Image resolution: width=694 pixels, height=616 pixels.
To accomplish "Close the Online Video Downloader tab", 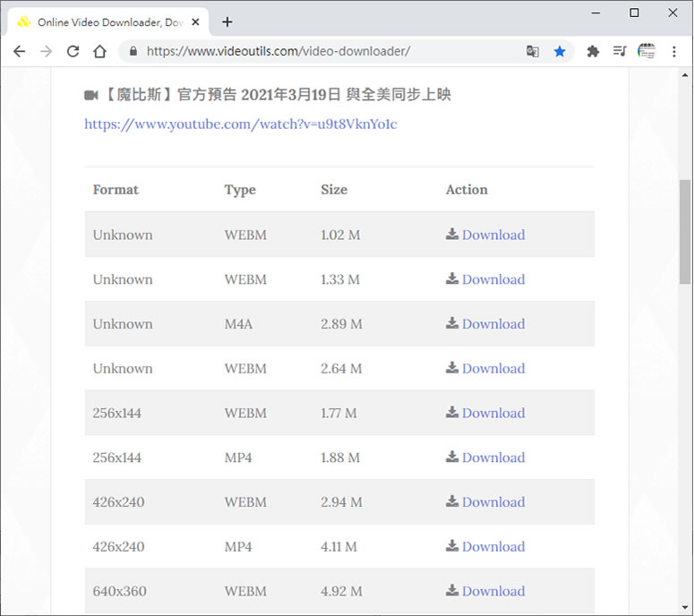I will click(196, 21).
